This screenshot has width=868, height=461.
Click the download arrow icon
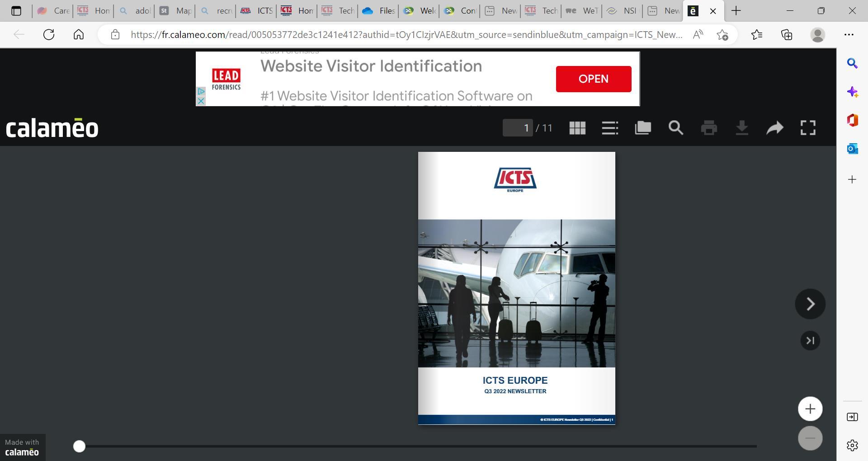click(x=742, y=128)
